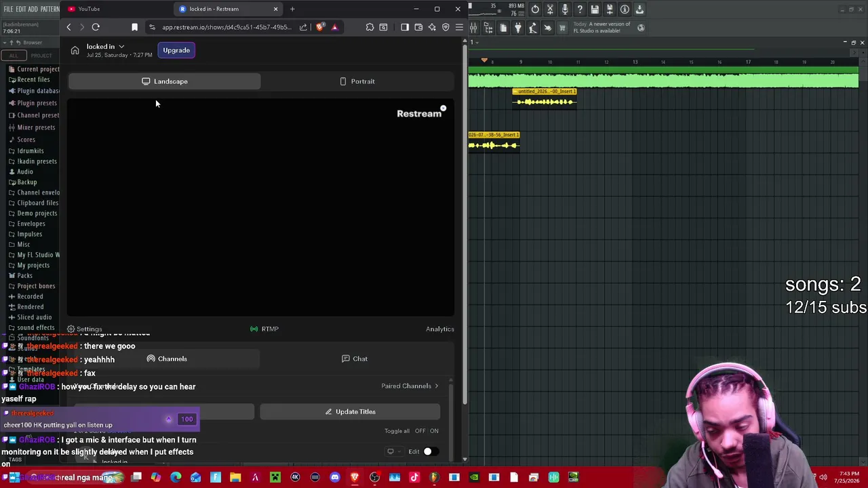
Task: Open the browser hamburger menu
Action: point(459,27)
